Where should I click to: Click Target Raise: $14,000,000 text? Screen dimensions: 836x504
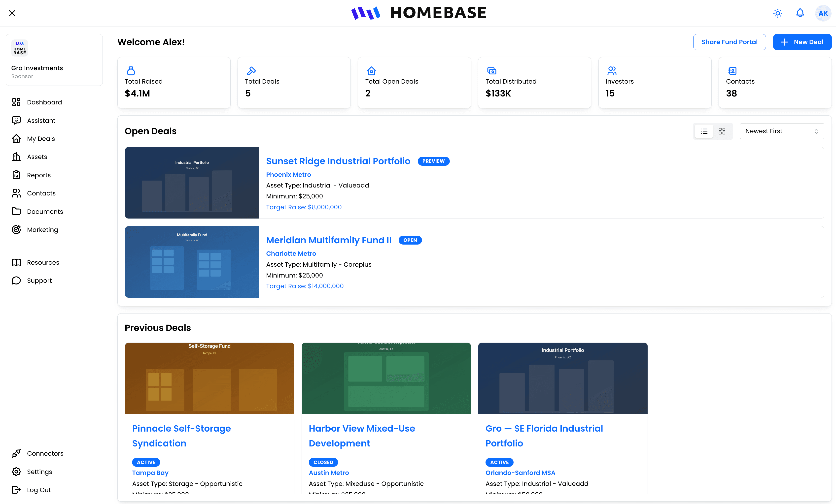point(305,286)
